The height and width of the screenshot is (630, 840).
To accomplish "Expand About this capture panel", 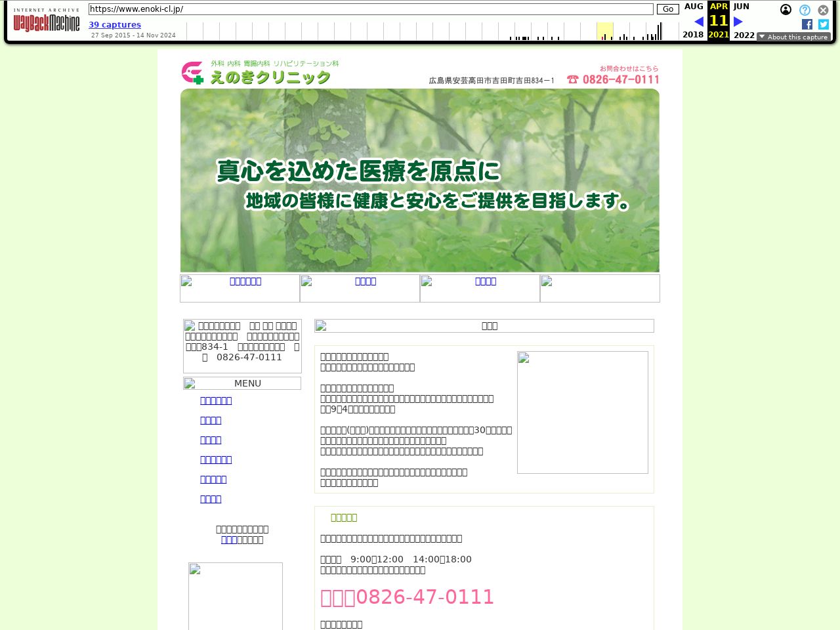I will (x=793, y=37).
